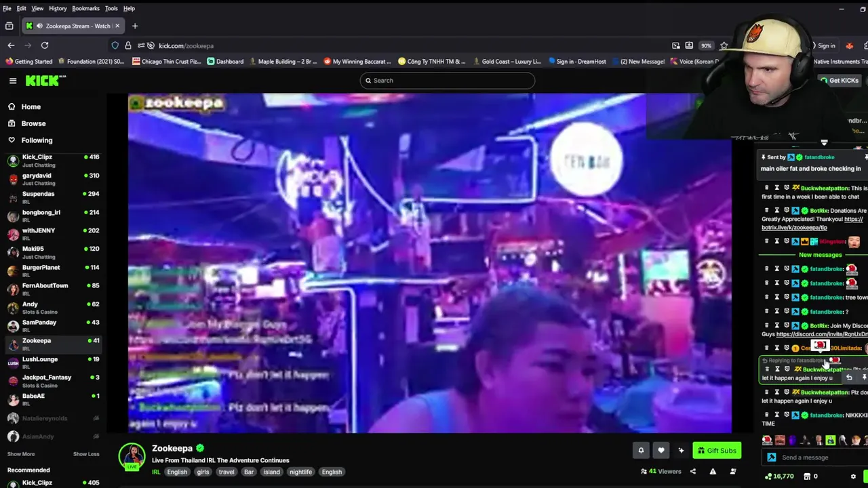
Task: Click the Get KICKs button
Action: tap(840, 81)
